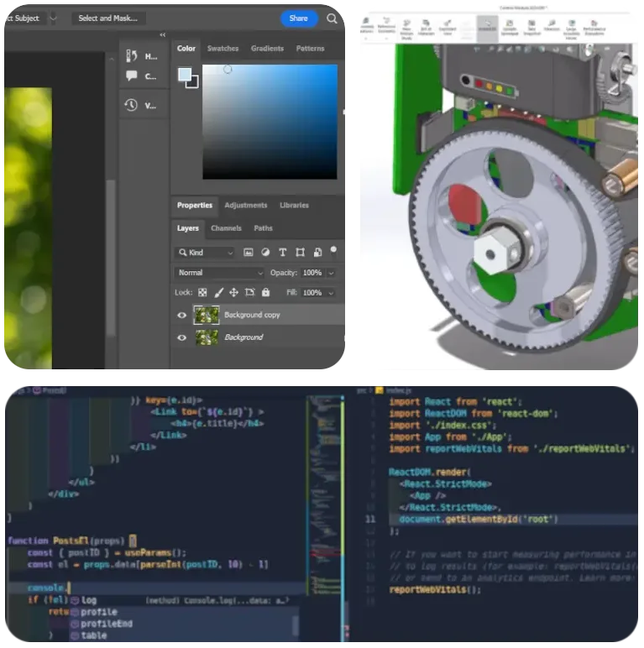Screen dimensions: 644x648
Task: Toggle lock image pixels brush icon
Action: [x=218, y=293]
